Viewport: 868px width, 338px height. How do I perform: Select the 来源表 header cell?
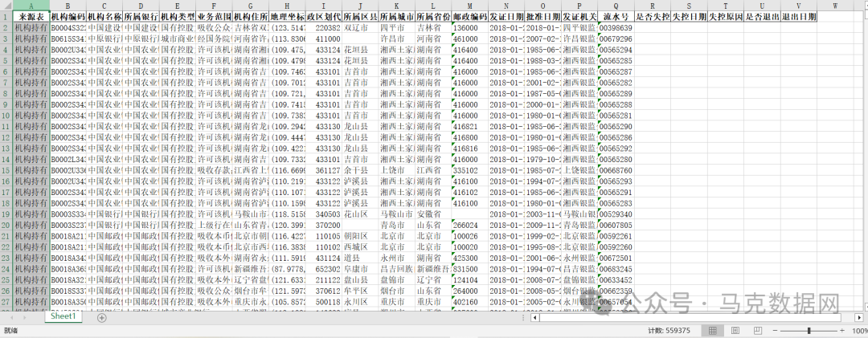pyautogui.click(x=31, y=17)
